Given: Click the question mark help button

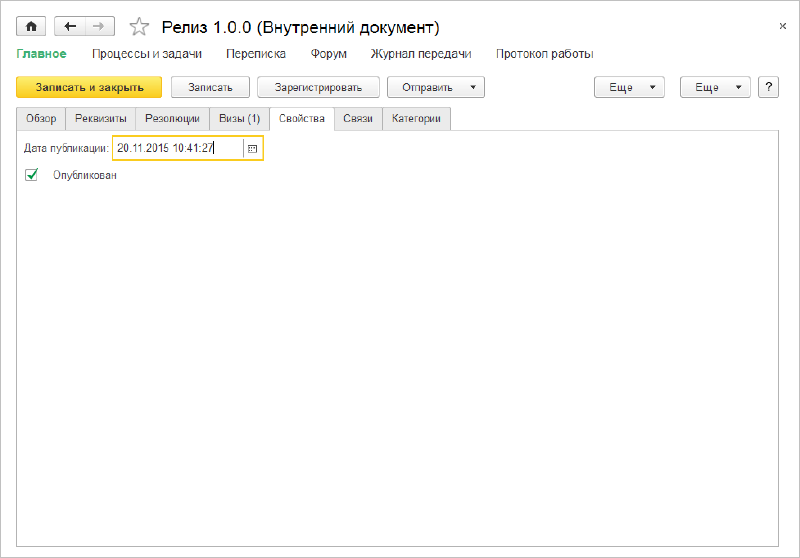Looking at the screenshot, I should tap(769, 87).
